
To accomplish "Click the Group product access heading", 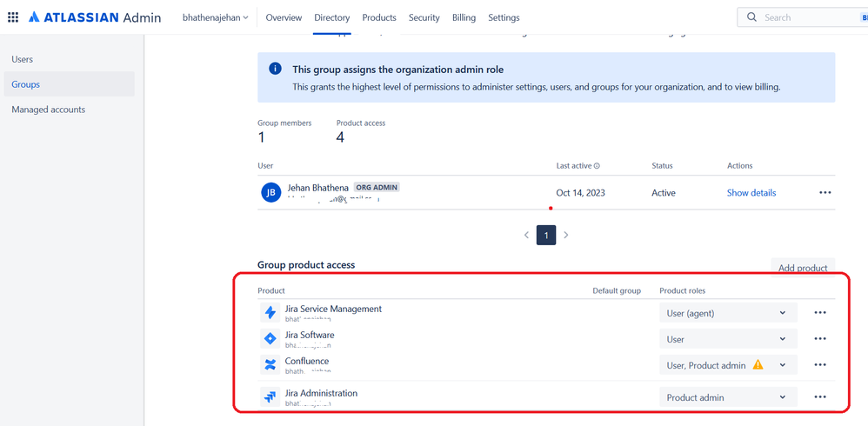I will (306, 265).
